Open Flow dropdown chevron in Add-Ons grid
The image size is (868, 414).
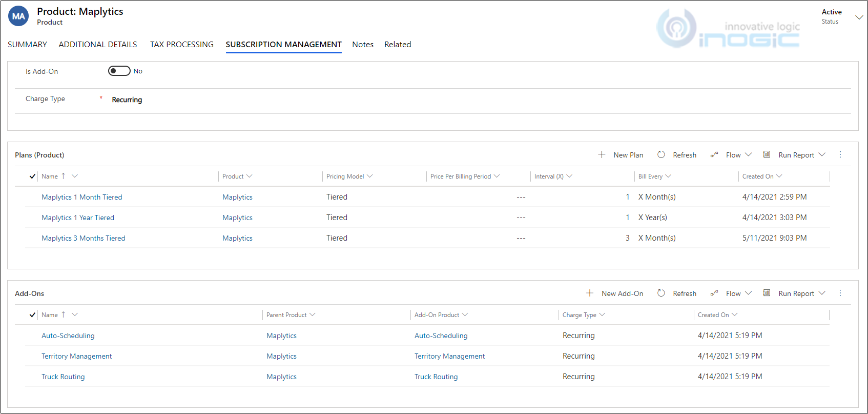tap(748, 293)
